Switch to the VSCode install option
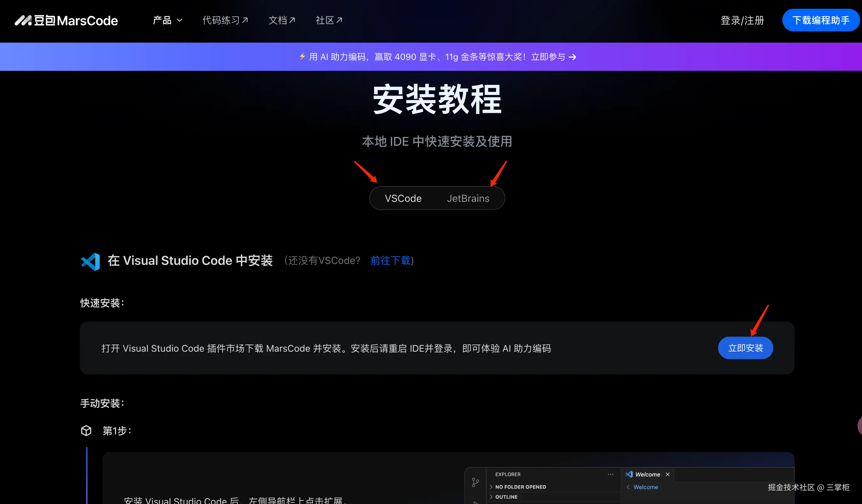 tap(403, 198)
